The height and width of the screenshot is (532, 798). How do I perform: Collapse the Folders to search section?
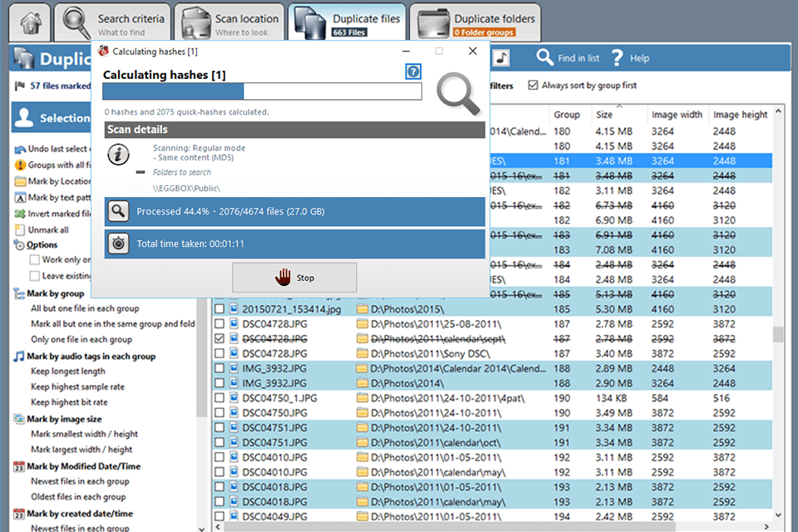[x=140, y=173]
